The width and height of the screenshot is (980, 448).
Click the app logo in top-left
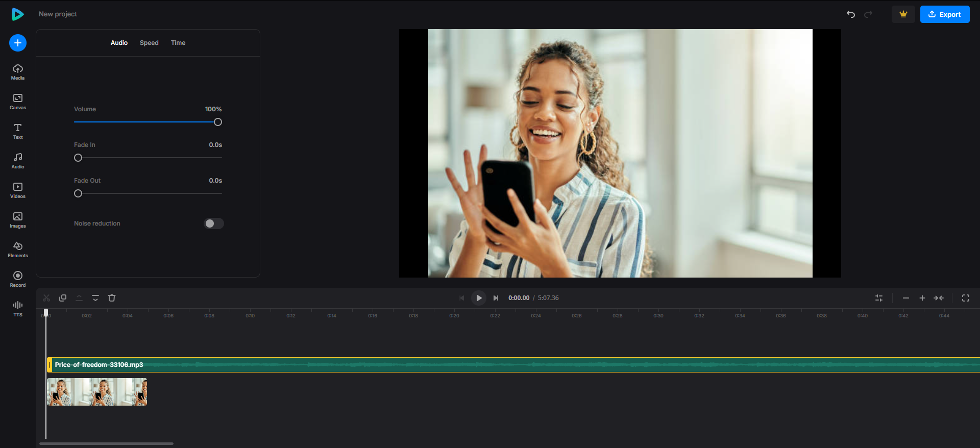click(x=18, y=14)
